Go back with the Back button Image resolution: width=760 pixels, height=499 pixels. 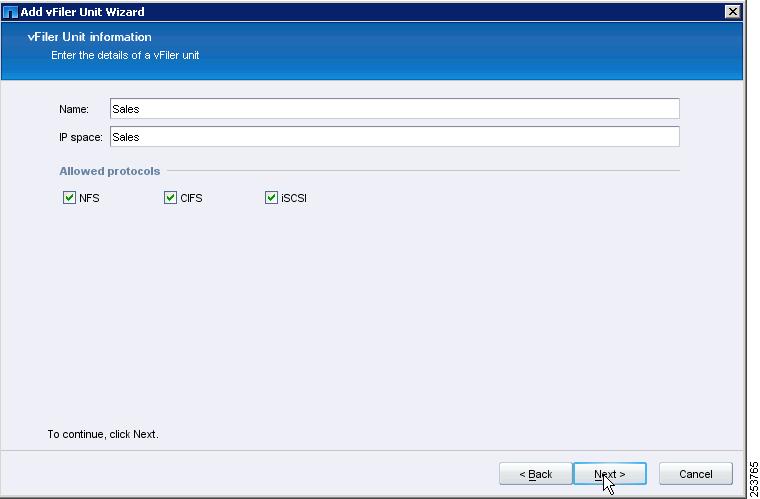coord(536,474)
